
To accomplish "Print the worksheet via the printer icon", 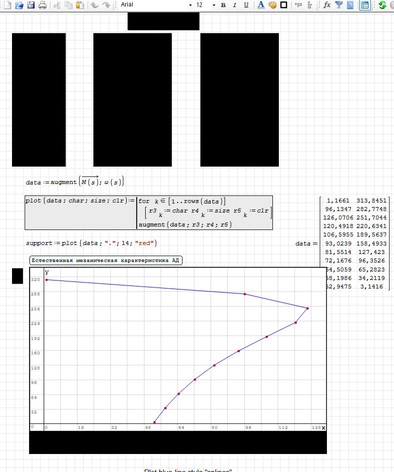I will click(x=42, y=5).
